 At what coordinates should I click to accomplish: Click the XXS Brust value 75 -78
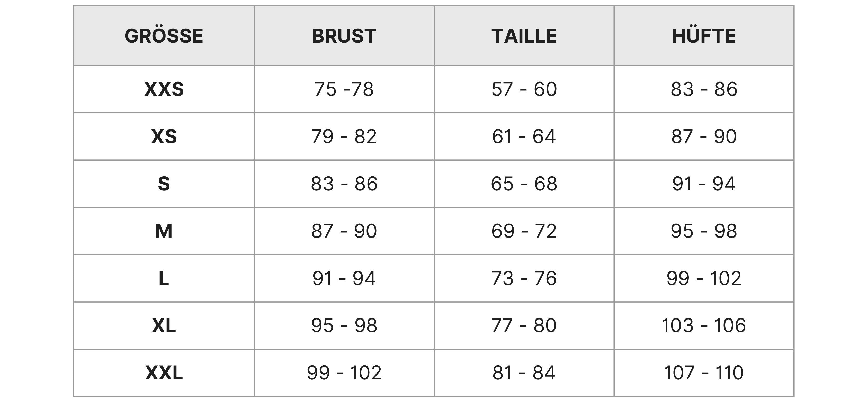click(344, 89)
